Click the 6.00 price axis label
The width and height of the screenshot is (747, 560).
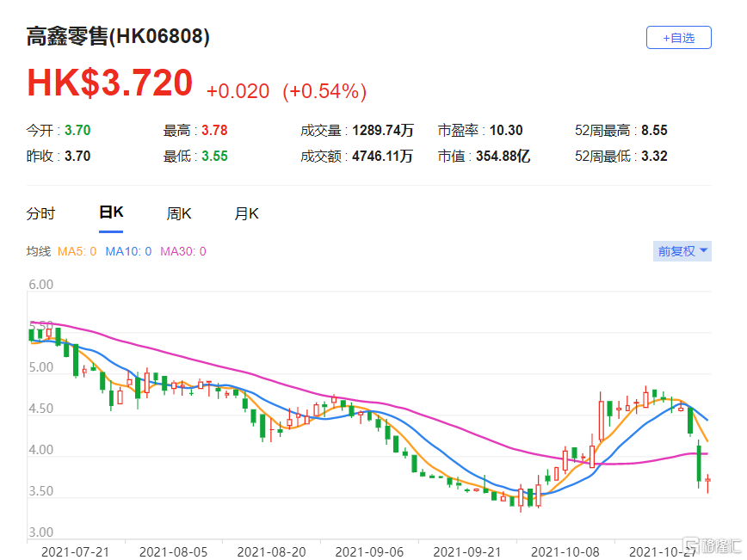41,284
